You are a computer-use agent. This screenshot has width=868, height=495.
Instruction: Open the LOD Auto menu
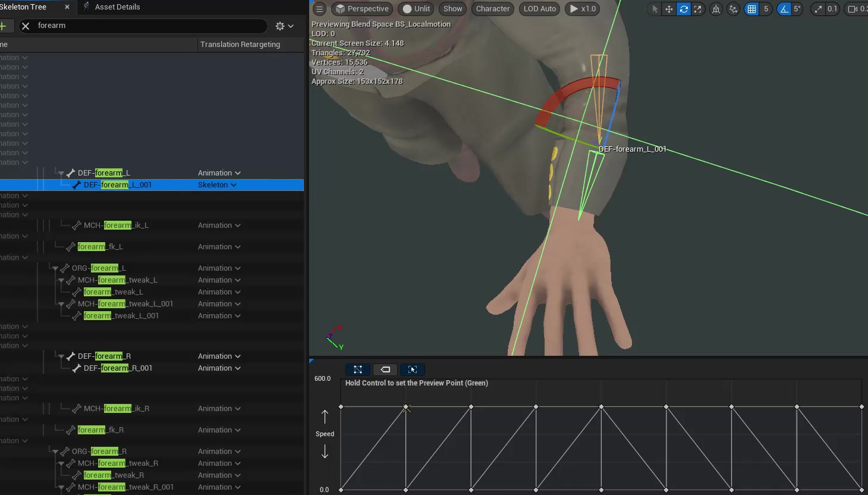(x=540, y=9)
